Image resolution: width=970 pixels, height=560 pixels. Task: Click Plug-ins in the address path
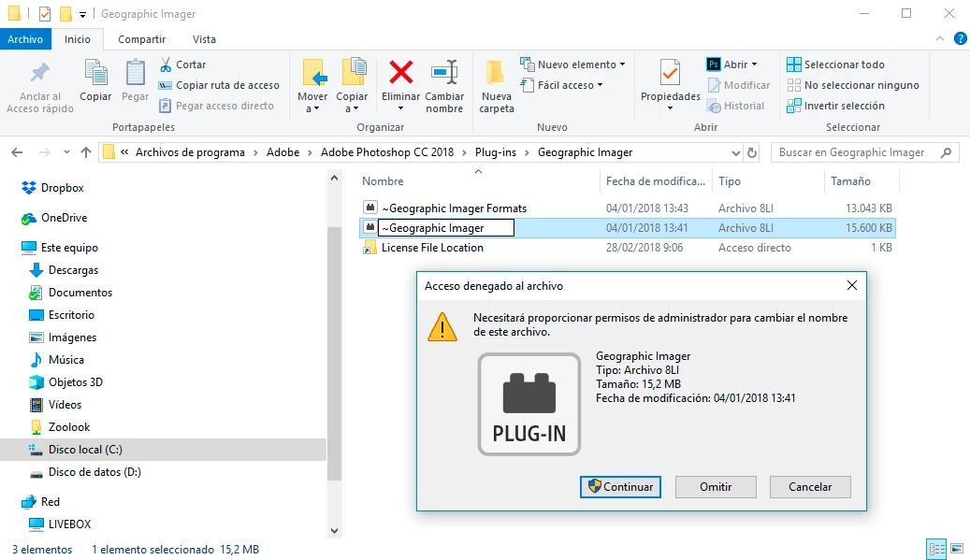[x=496, y=152]
